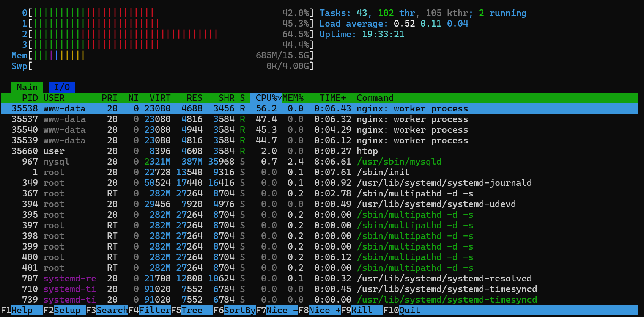Select multipathd thread PID 398
The height and width of the screenshot is (317, 644).
320,236
